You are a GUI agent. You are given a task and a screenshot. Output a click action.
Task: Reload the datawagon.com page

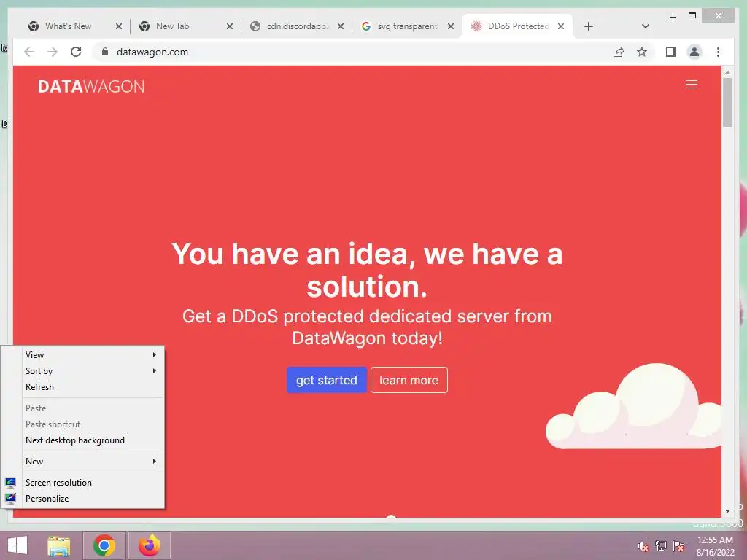point(76,52)
